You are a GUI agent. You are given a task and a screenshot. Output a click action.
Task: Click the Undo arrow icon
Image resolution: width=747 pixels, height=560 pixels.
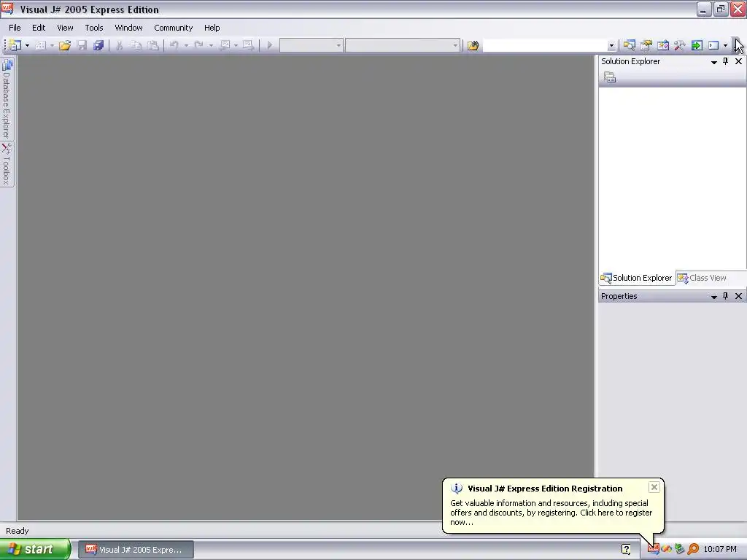pos(174,45)
